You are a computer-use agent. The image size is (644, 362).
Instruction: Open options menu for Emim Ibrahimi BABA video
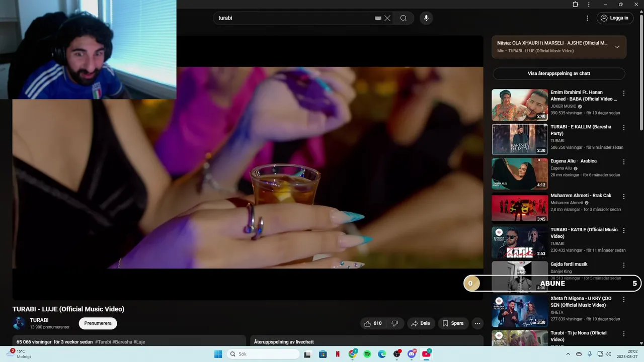624,94
